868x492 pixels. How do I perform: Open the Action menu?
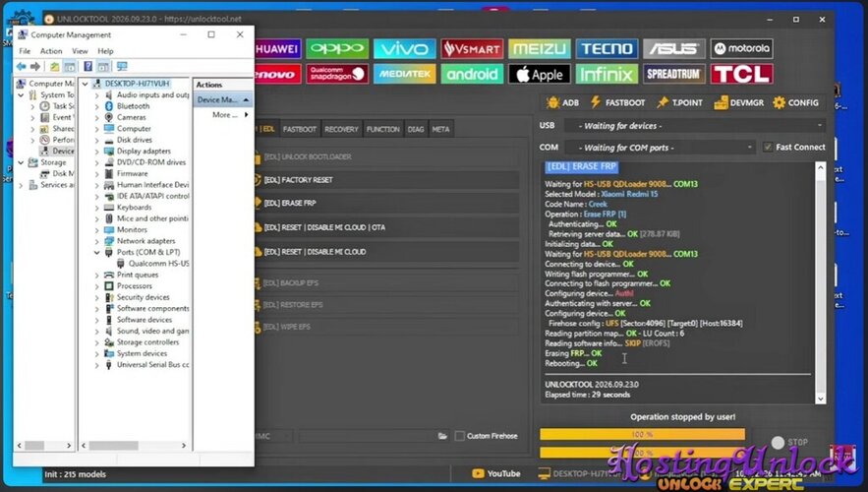(51, 51)
